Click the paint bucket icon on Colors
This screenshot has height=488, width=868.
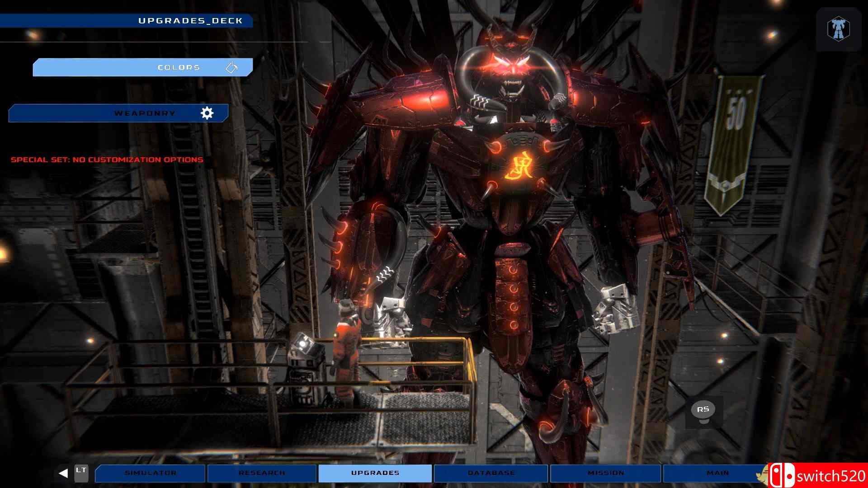pos(231,67)
